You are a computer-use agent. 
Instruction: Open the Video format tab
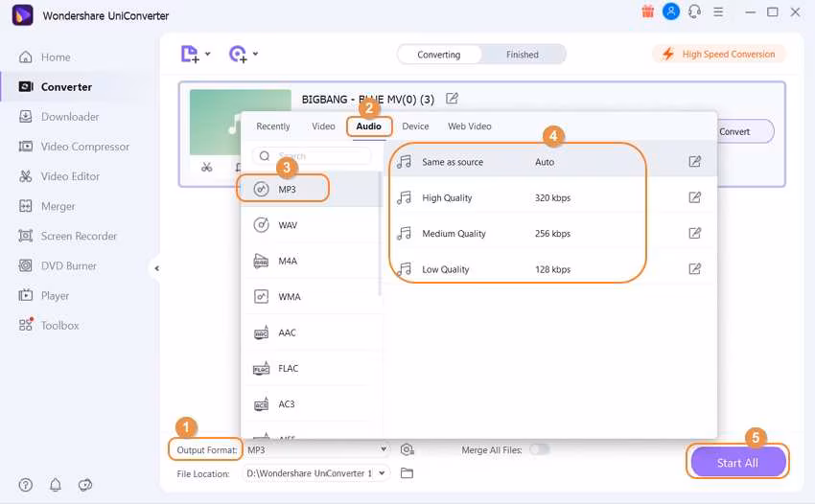point(323,126)
